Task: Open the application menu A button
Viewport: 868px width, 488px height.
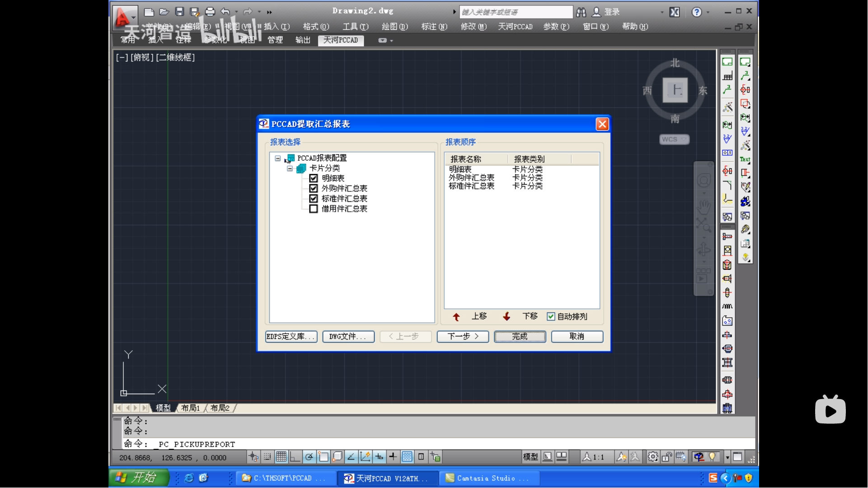Action: point(125,18)
